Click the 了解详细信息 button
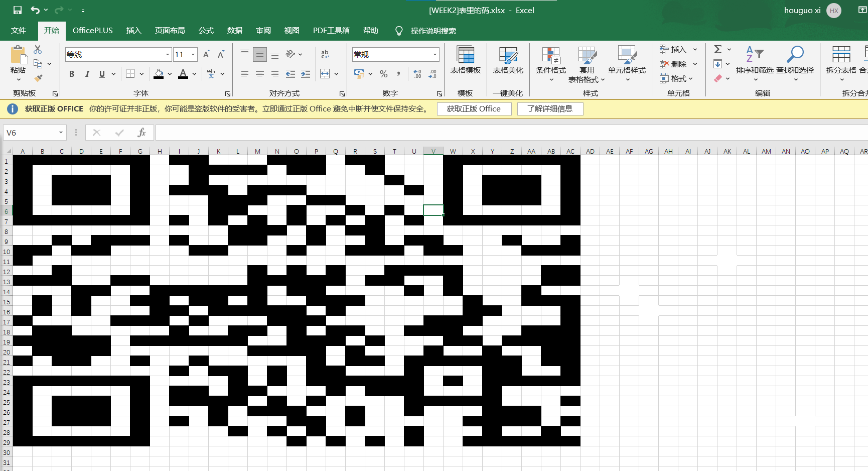The height and width of the screenshot is (471, 868). pos(550,109)
